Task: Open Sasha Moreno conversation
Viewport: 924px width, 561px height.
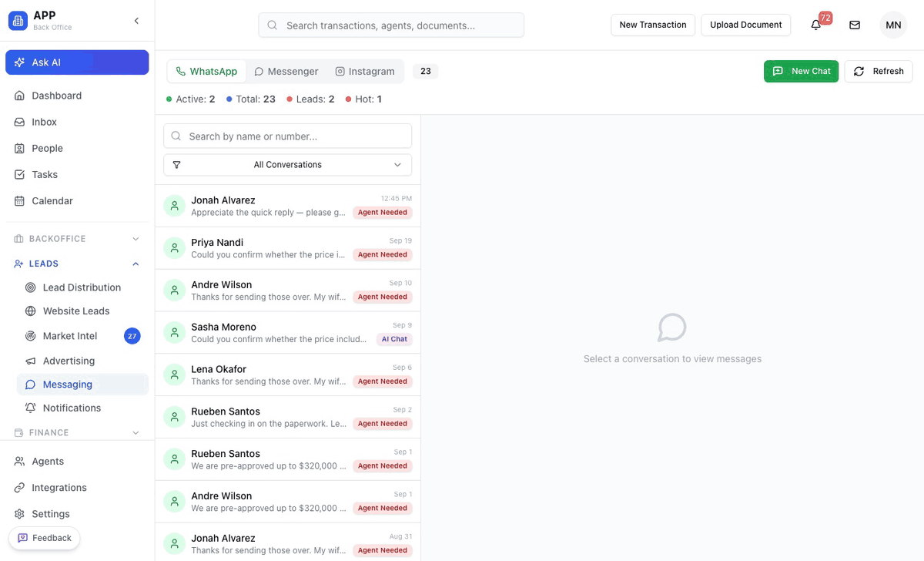Action: coord(288,333)
